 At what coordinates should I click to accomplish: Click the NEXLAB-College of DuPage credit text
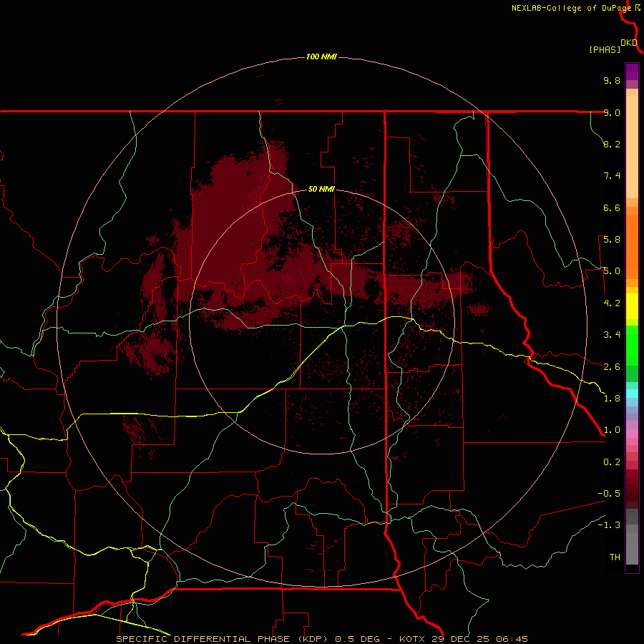572,8
